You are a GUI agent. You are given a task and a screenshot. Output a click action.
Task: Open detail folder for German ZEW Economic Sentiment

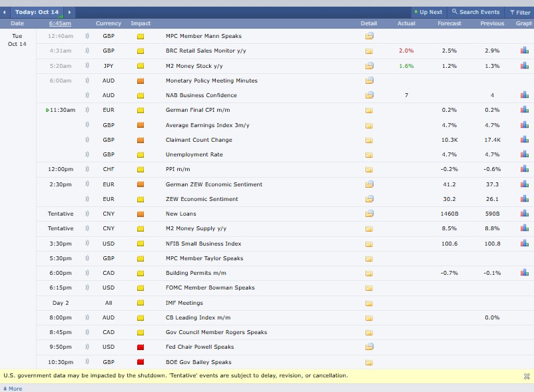pyautogui.click(x=369, y=184)
